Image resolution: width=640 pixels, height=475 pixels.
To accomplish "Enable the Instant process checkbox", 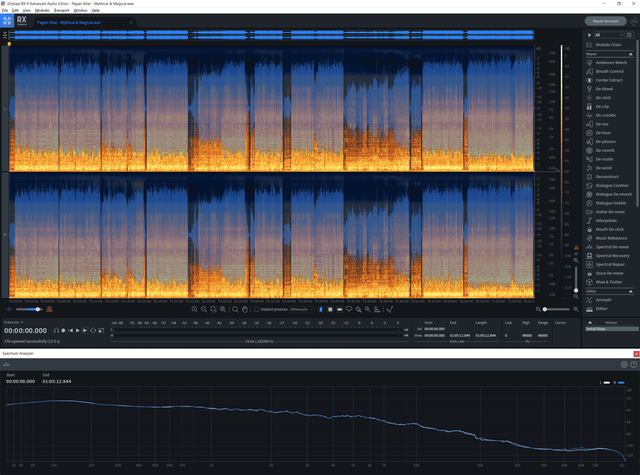I will [x=257, y=309].
